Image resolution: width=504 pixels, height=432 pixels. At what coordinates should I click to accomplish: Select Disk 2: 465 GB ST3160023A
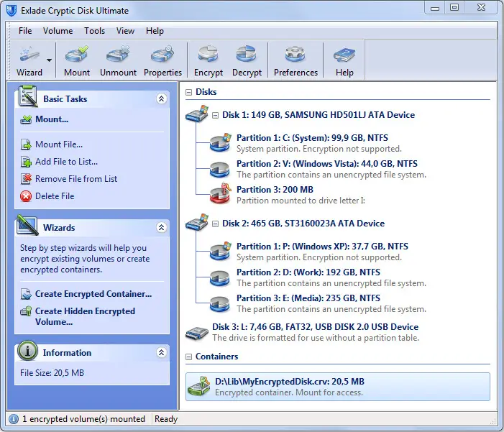303,224
